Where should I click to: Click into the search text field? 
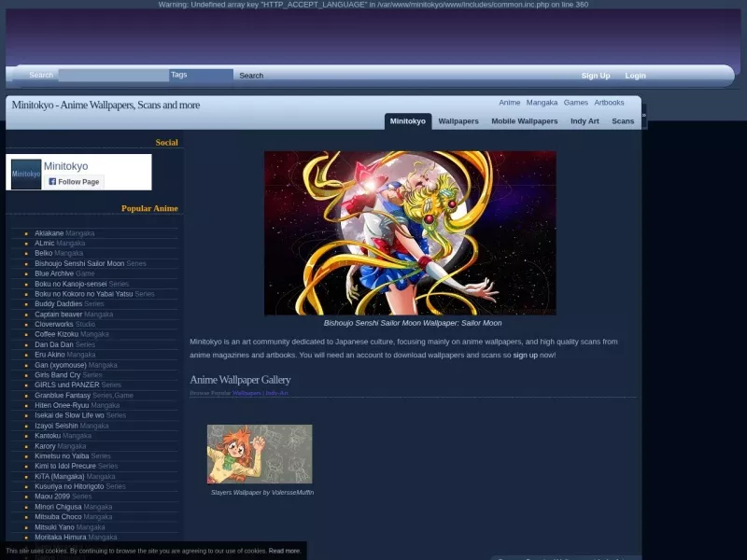(x=113, y=76)
